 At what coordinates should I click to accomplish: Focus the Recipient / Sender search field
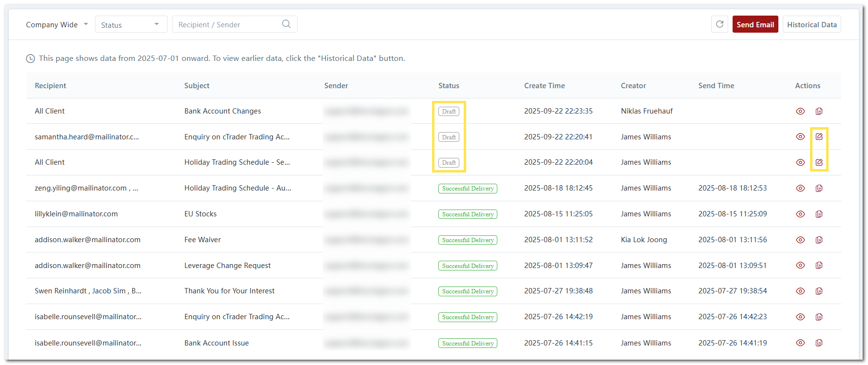click(226, 24)
